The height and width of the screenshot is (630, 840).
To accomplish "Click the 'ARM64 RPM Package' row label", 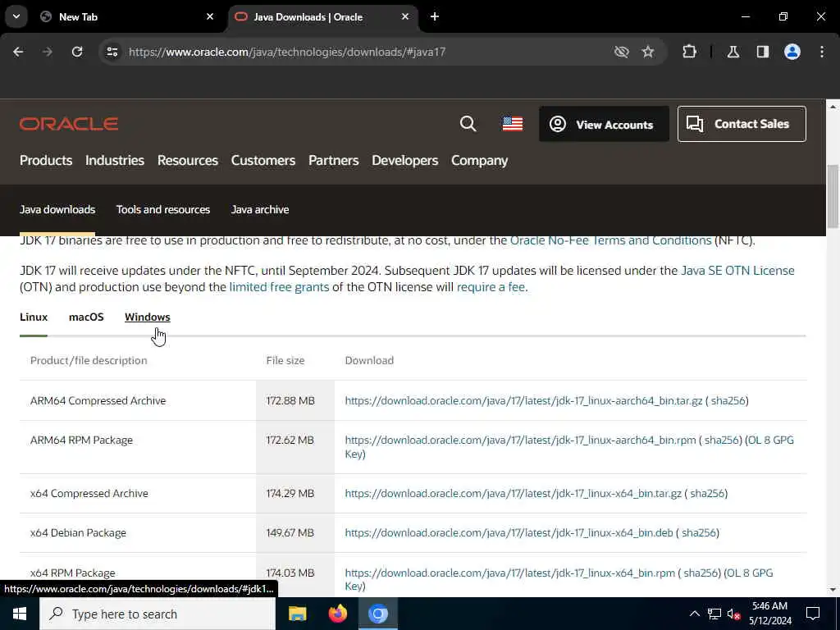I will [x=81, y=440].
